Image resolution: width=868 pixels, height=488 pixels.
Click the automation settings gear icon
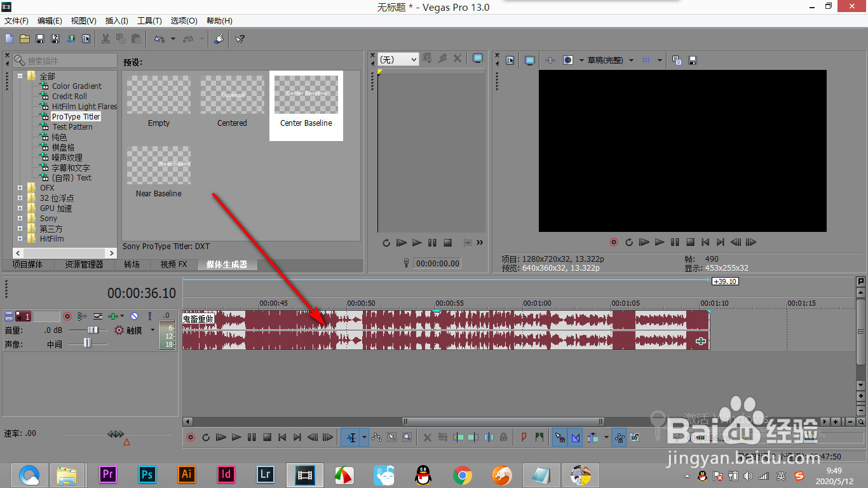pos(119,330)
